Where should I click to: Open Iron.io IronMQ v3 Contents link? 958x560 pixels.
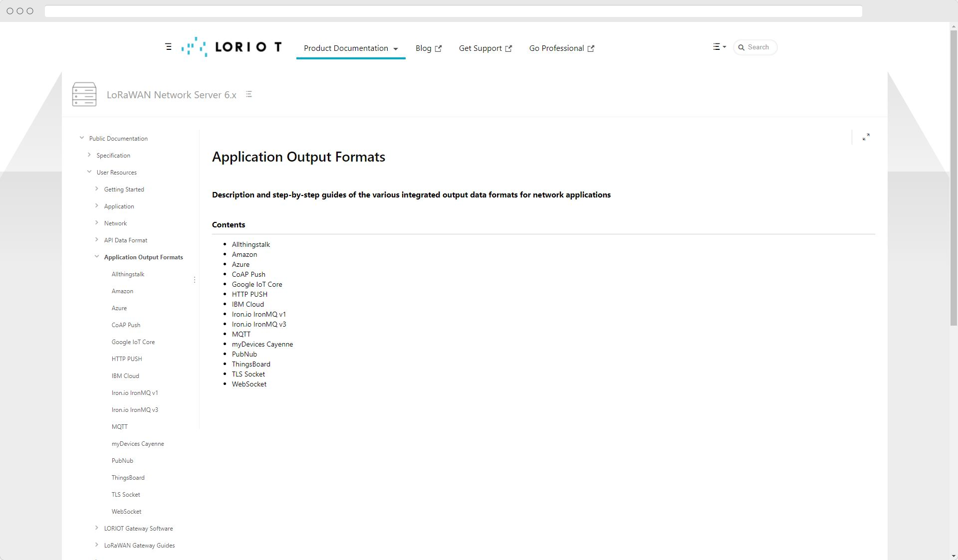[x=259, y=324]
